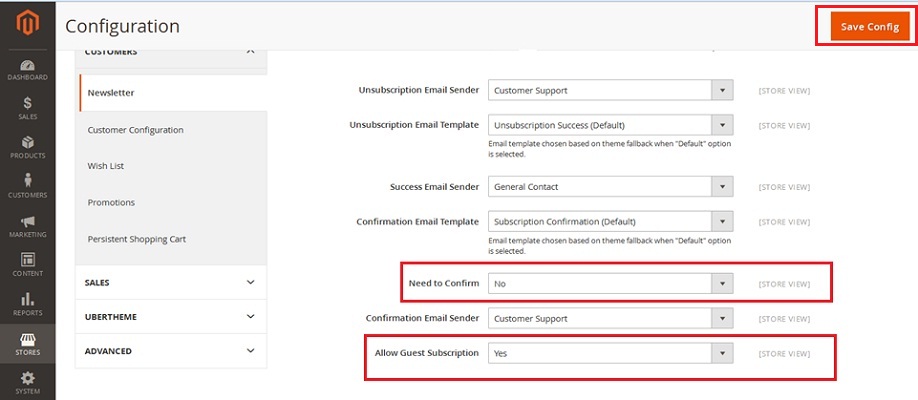Viewport: 918px width, 400px height.
Task: Click theme fallback note under Confirmation Email Template
Action: (609, 246)
